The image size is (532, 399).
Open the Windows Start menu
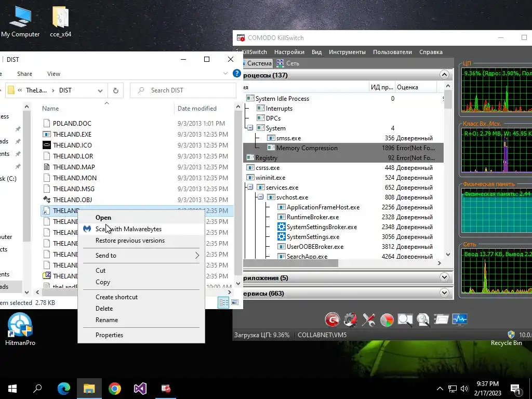pos(12,388)
